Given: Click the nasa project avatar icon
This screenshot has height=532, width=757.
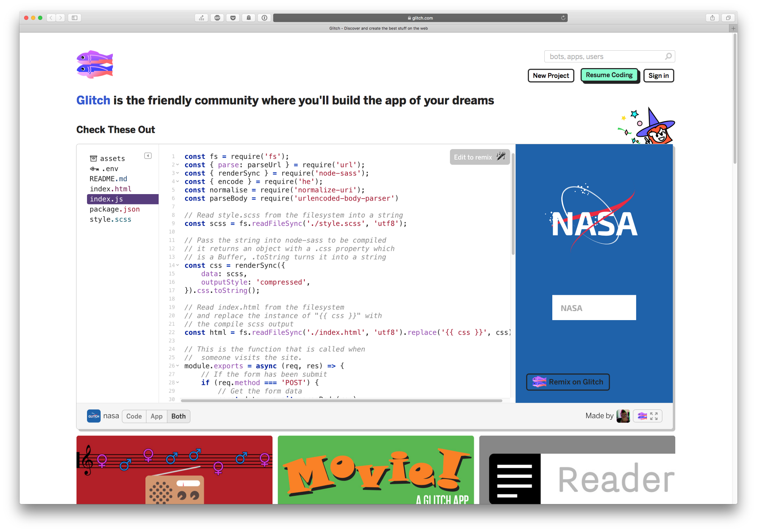Looking at the screenshot, I should click(94, 416).
